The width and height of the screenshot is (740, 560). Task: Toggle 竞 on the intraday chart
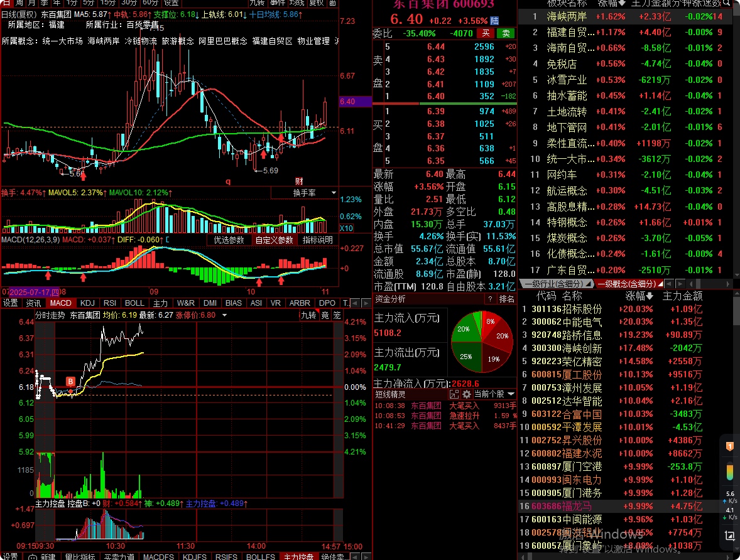click(325, 315)
